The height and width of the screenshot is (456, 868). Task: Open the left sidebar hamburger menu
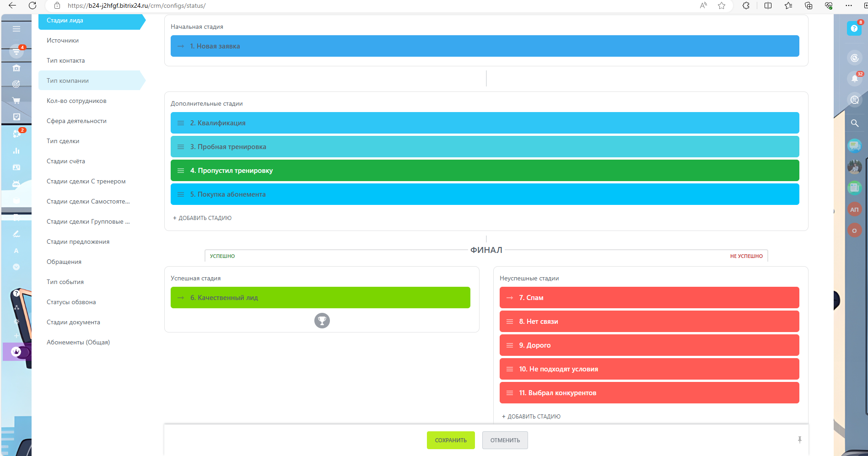[16, 29]
